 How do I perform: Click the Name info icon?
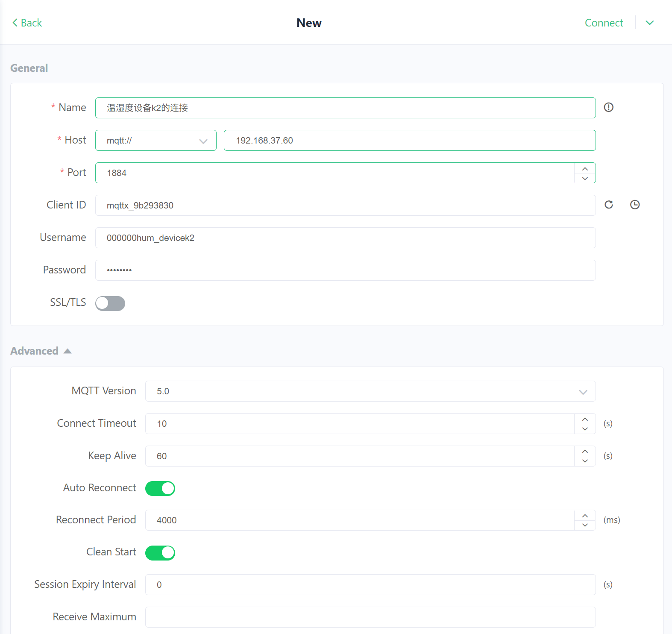608,107
